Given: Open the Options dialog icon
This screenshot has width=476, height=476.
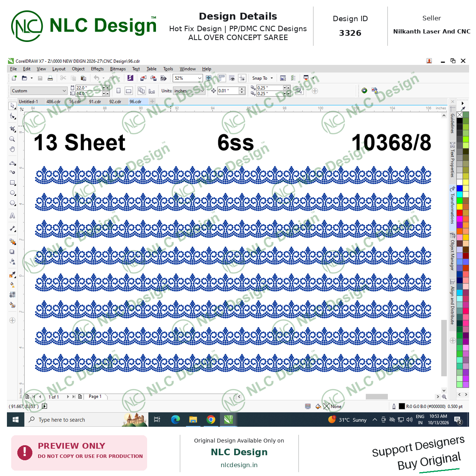Looking at the screenshot, I should (293, 78).
